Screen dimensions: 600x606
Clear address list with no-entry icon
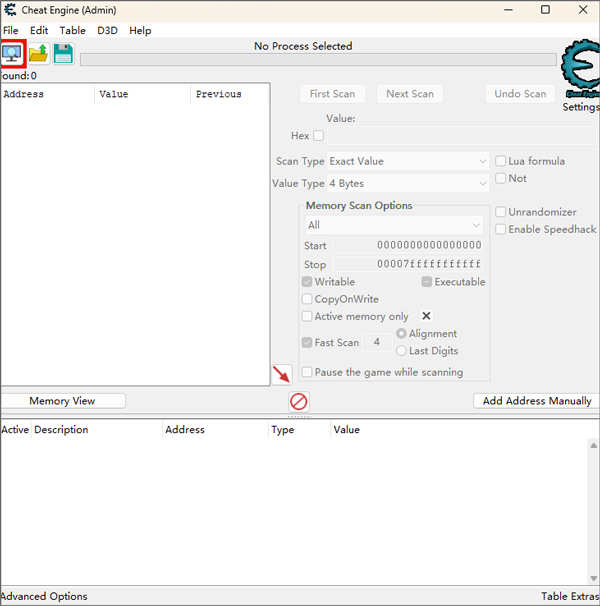(299, 402)
